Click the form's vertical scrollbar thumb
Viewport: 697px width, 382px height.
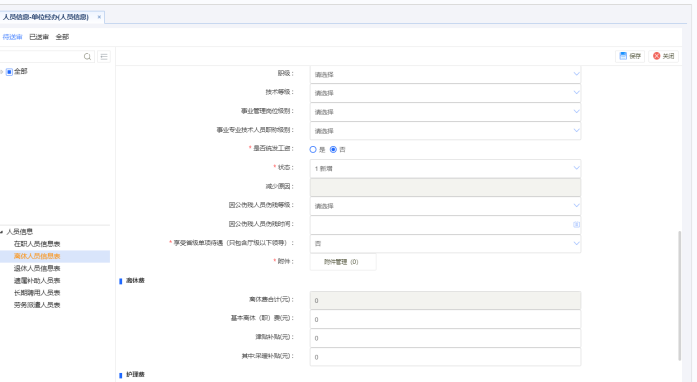pyautogui.click(x=679, y=296)
